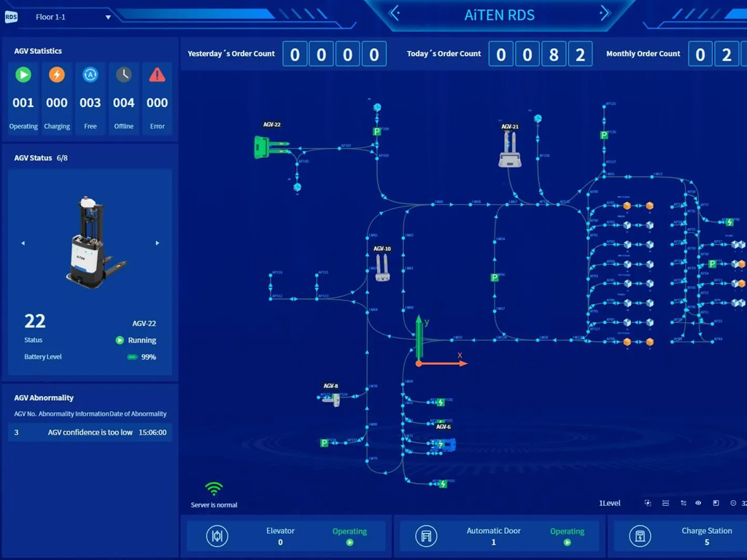Image resolution: width=747 pixels, height=560 pixels.
Task: Click the Charge Station icon
Action: (x=640, y=536)
